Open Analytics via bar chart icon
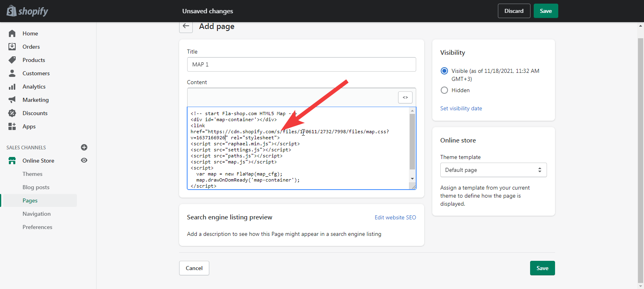The width and height of the screenshot is (644, 289). [x=12, y=87]
